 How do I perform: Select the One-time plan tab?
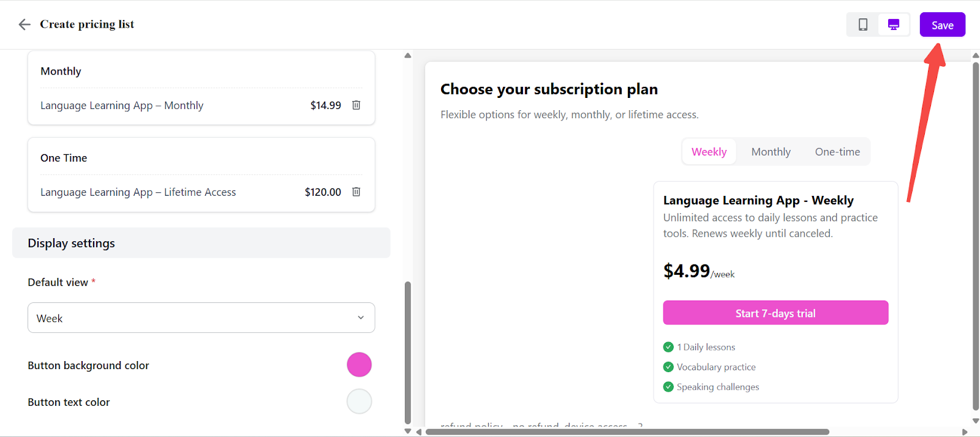tap(837, 152)
